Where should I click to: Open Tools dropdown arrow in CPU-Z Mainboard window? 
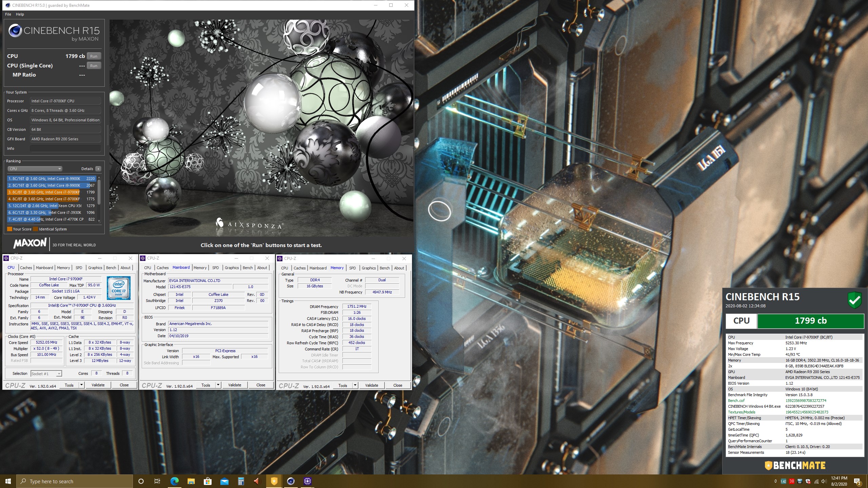(x=218, y=385)
